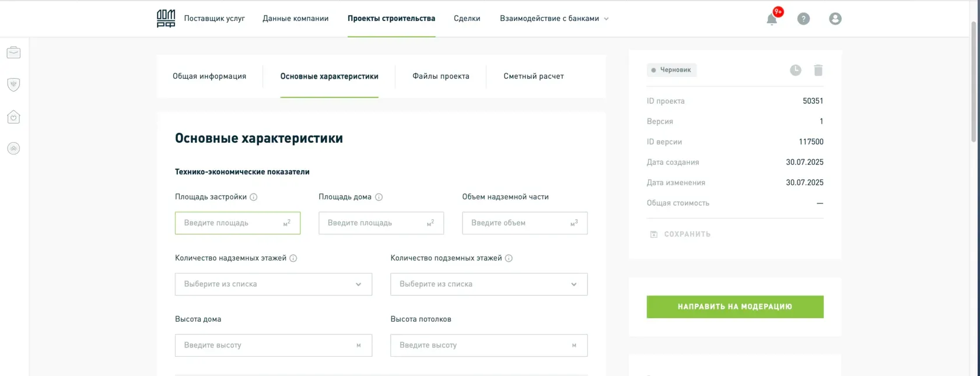Open help question mark icon

click(803, 19)
